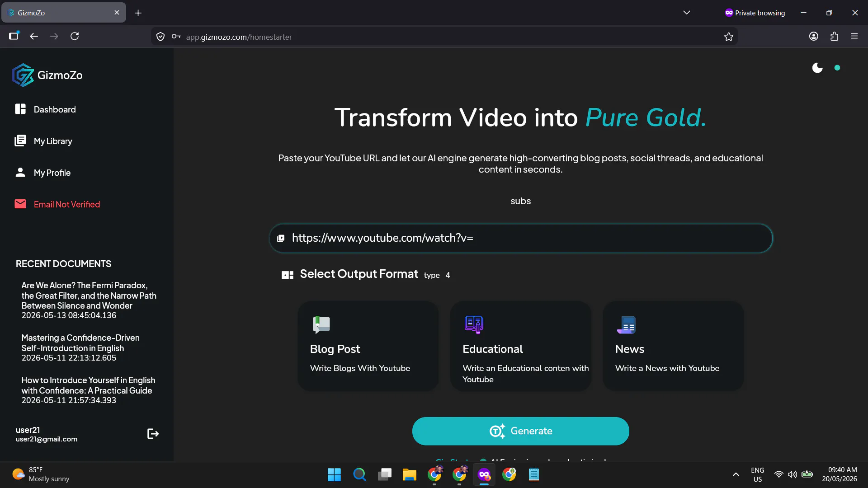Screen dimensions: 868x488
Task: Select the News output format
Action: click(673, 346)
